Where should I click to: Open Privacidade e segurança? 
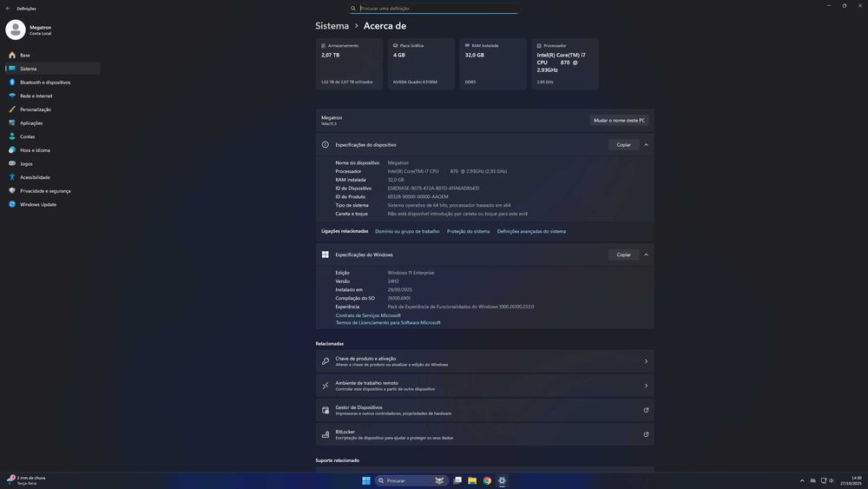[x=52, y=191]
